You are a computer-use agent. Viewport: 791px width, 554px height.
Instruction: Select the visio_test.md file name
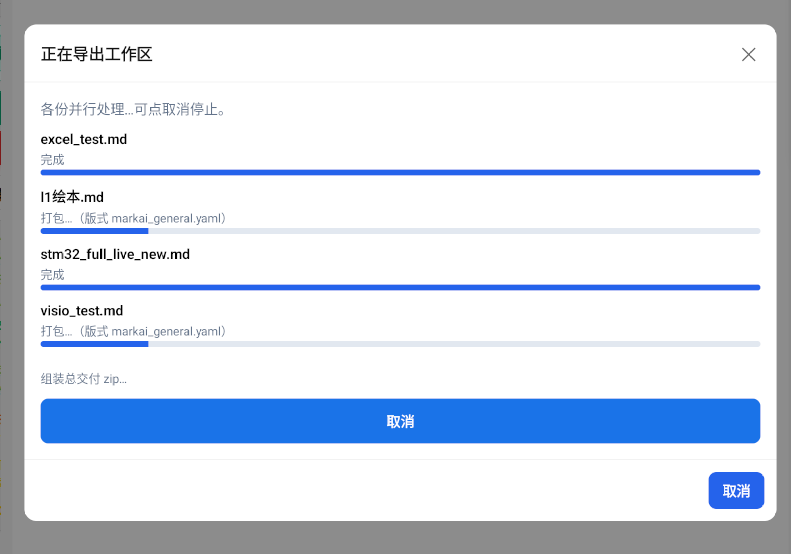(x=82, y=311)
